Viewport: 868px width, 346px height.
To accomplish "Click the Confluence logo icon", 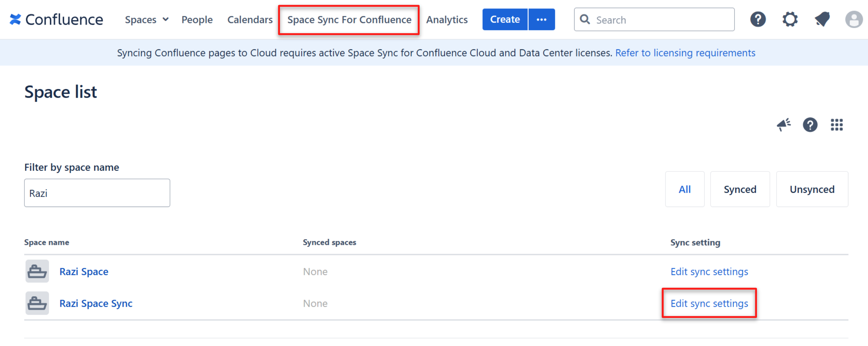I will click(15, 20).
